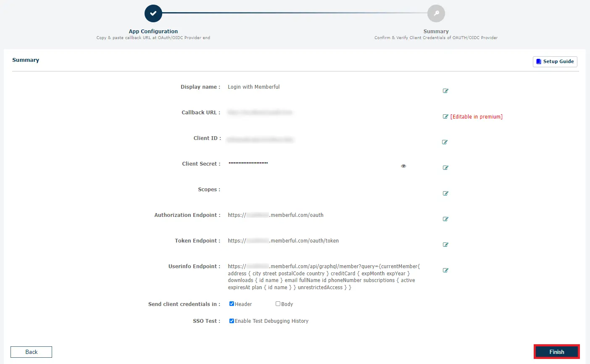Click the masked Client Secret dots
The width and height of the screenshot is (590, 364).
(248, 163)
